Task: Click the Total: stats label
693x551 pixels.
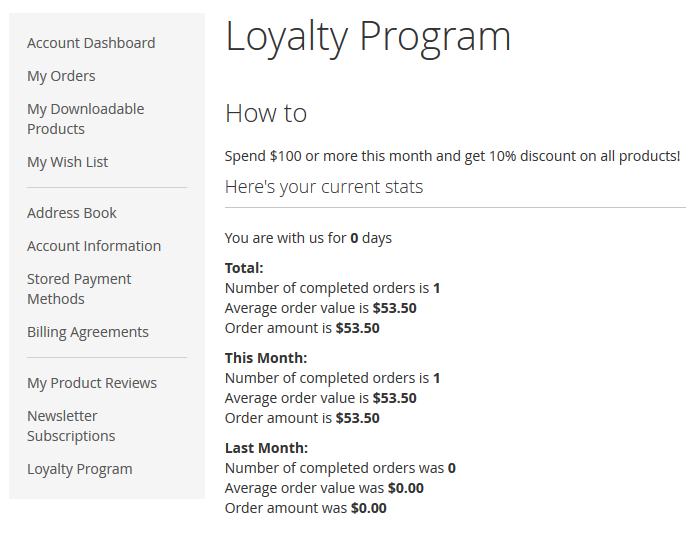Action: (244, 268)
